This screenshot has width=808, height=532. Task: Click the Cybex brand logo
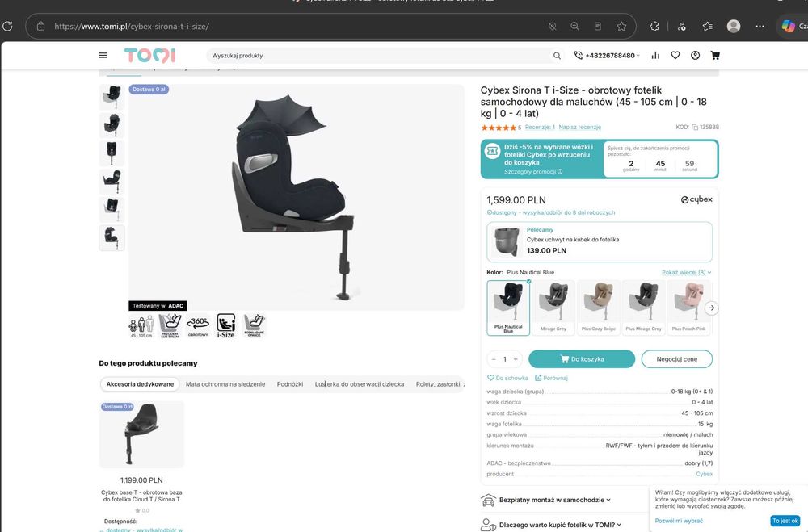(x=696, y=200)
